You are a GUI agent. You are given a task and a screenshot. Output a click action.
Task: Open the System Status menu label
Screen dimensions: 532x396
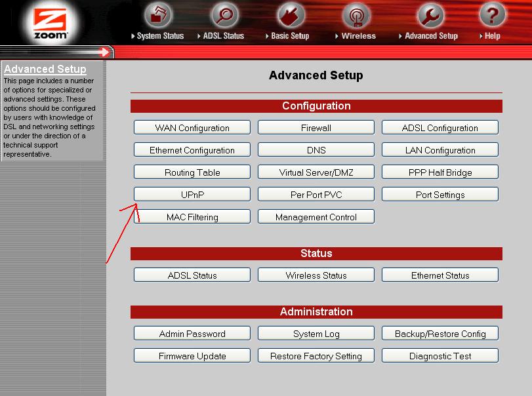click(x=160, y=36)
